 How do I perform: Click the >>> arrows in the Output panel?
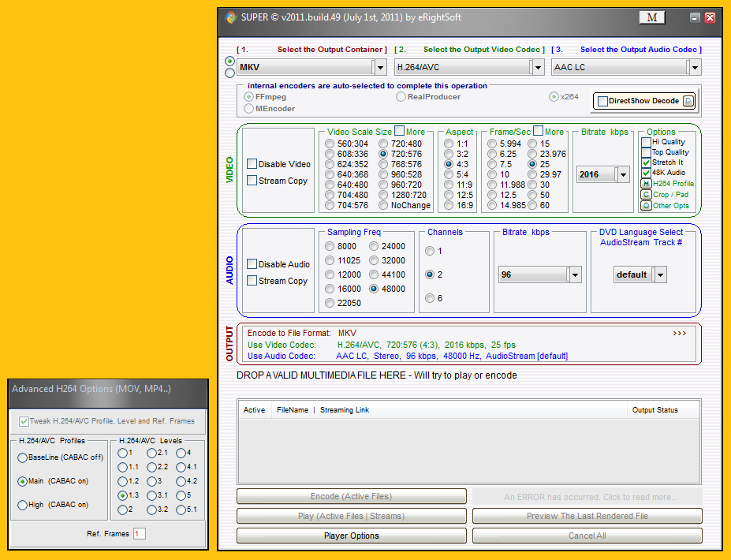click(x=679, y=333)
